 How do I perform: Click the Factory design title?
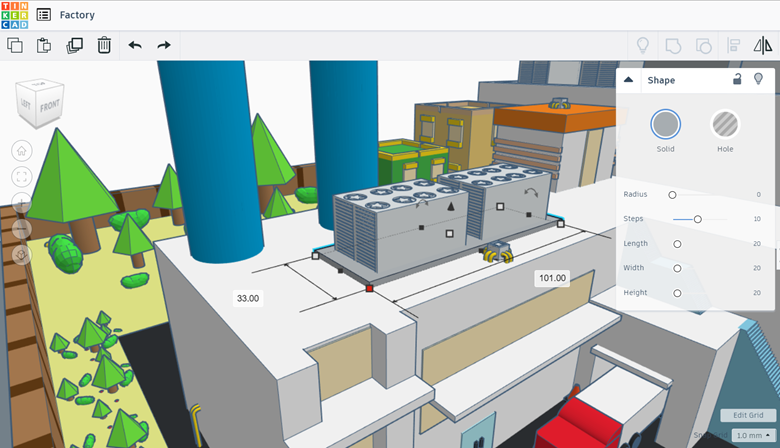point(77,15)
